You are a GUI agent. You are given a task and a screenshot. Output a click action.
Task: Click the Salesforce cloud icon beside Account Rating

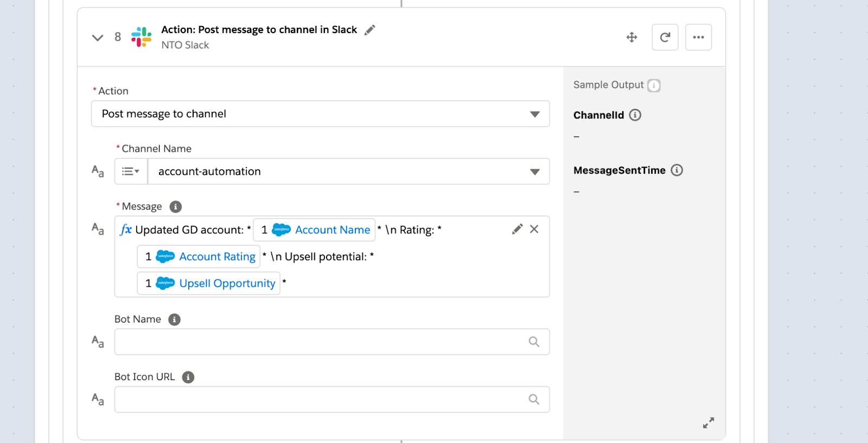[165, 256]
